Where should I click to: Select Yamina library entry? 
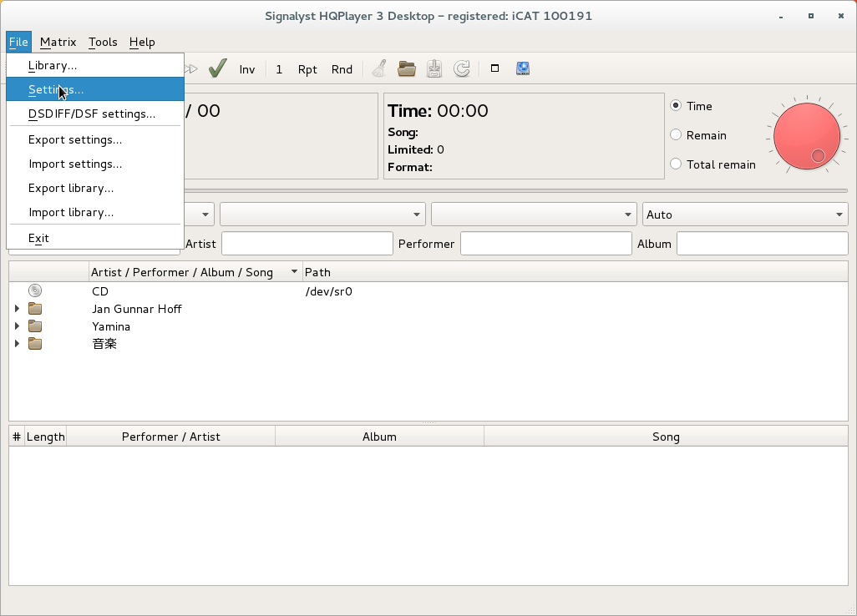(428, 326)
